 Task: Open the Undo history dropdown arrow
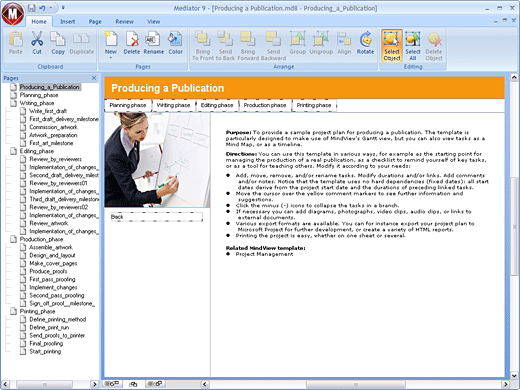[x=51, y=8]
